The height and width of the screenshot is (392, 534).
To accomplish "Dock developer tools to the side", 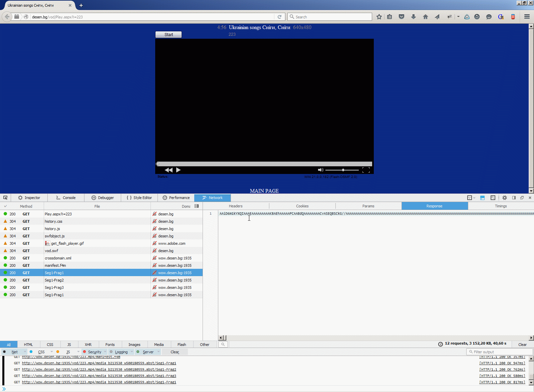I will (514, 198).
